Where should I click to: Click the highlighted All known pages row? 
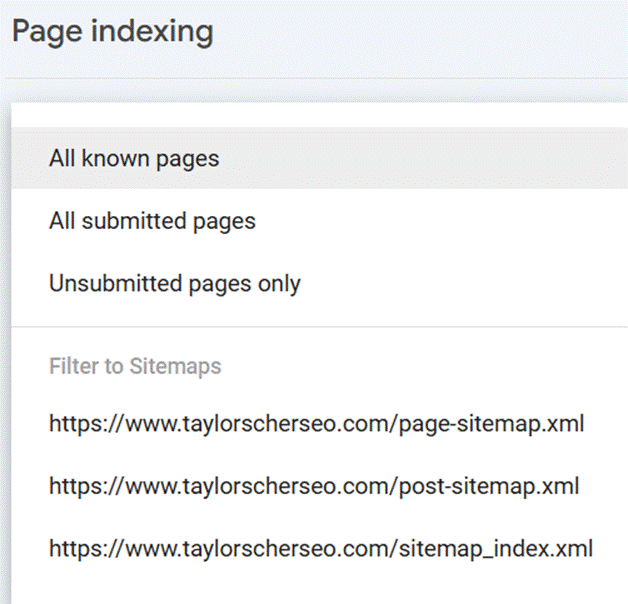click(320, 158)
